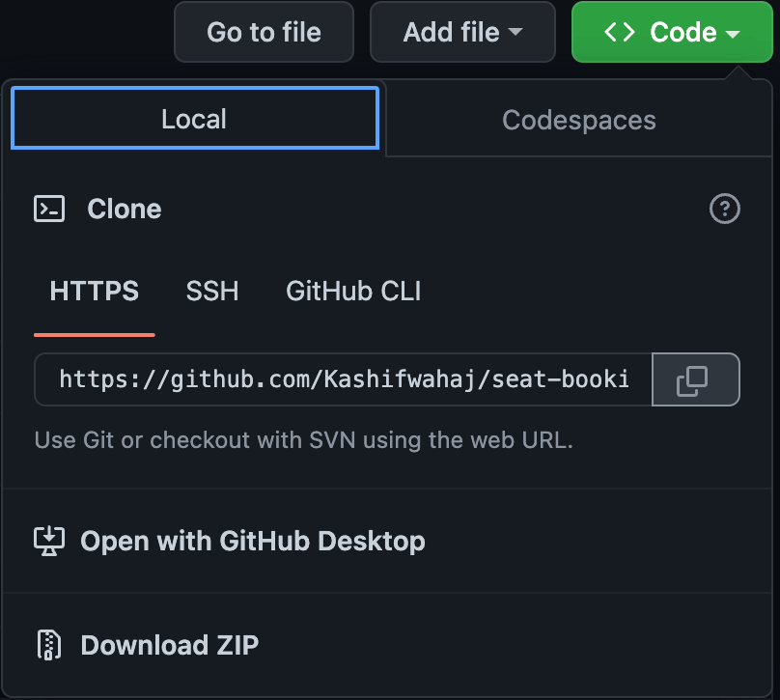
Task: Open with GitHub Desktop
Action: coord(252,541)
